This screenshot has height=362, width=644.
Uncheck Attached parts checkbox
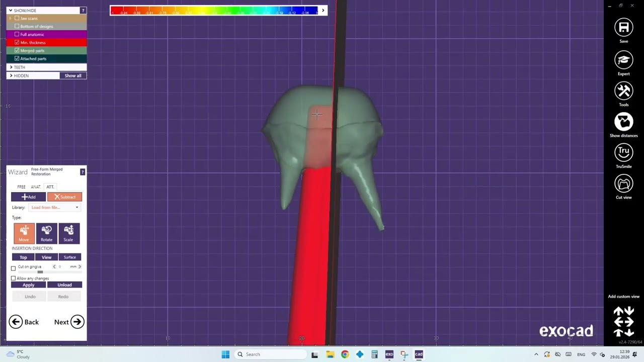pos(17,58)
